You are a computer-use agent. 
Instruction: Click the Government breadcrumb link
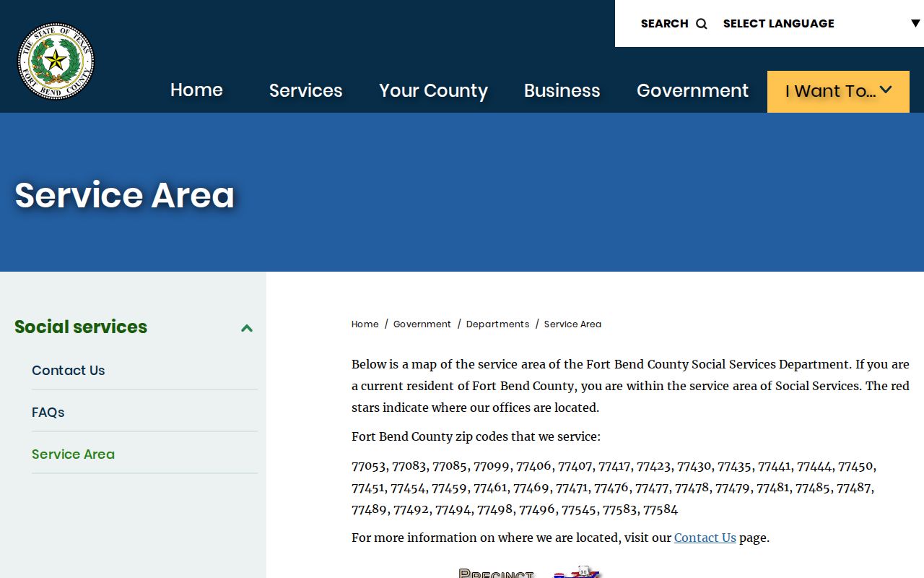click(422, 324)
